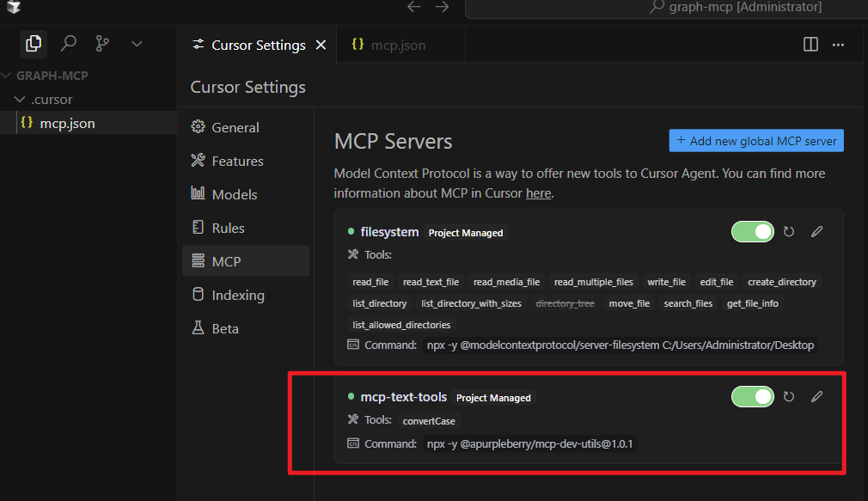This screenshot has height=501, width=868.
Task: Click the mcp-dev-utils npx command text
Action: point(529,443)
